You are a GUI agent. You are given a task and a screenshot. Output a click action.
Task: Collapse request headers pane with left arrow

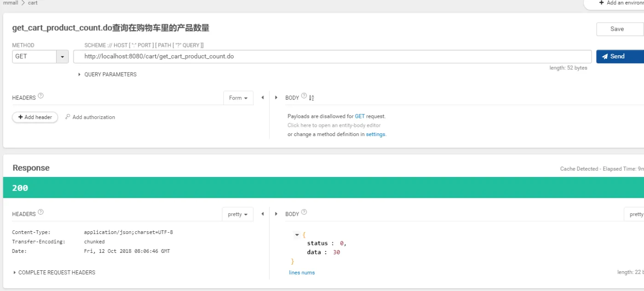(263, 97)
